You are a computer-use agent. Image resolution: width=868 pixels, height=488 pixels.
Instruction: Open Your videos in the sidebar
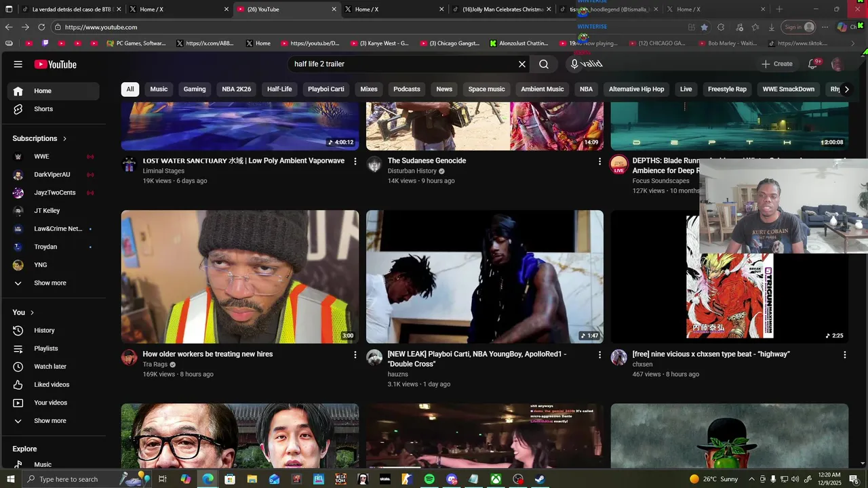[52, 403]
